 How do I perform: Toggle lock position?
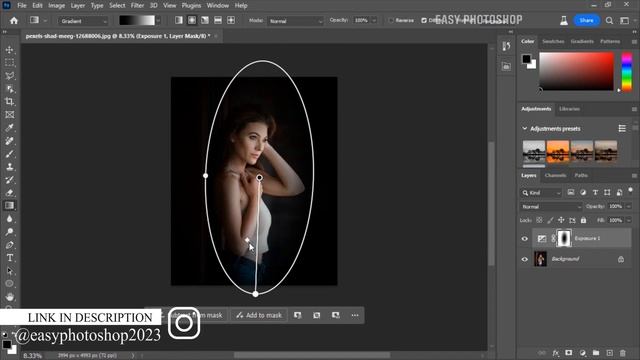pos(561,220)
